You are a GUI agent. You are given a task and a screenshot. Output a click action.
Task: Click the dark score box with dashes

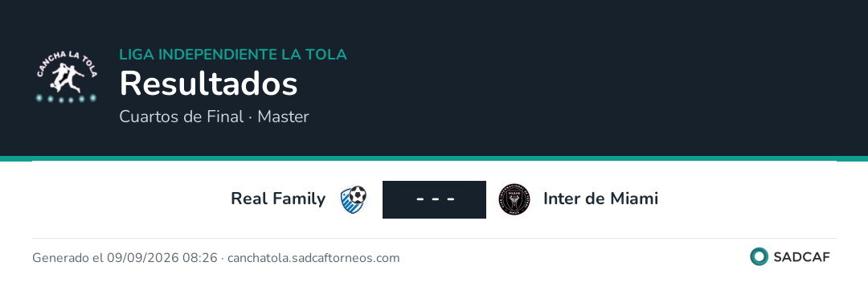tap(435, 199)
